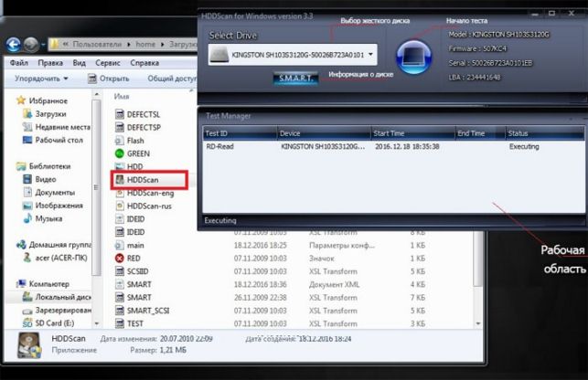The image size is (588, 380).
Task: Click the Общий доступ toolbar button
Action: (x=172, y=79)
